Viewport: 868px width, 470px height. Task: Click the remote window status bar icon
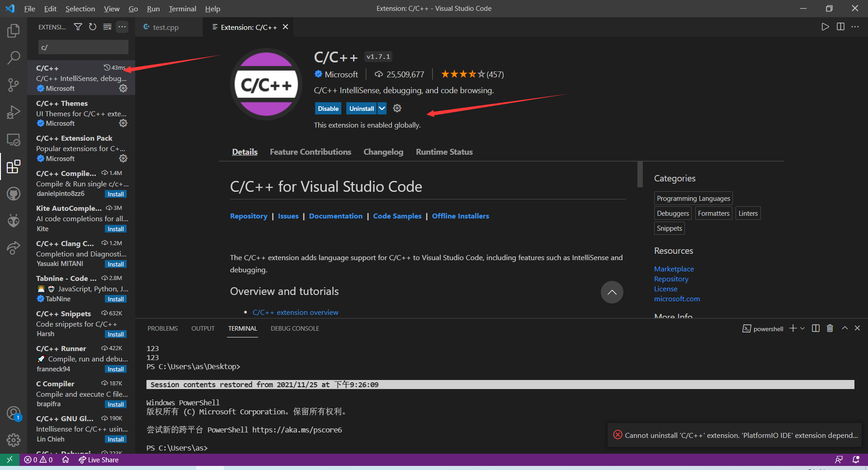pos(9,460)
